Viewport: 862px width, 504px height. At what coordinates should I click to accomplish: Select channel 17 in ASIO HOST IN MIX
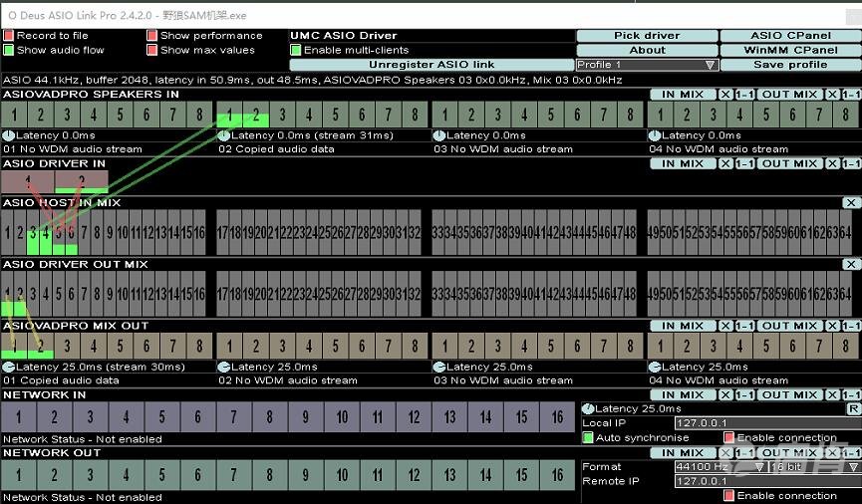(222, 232)
